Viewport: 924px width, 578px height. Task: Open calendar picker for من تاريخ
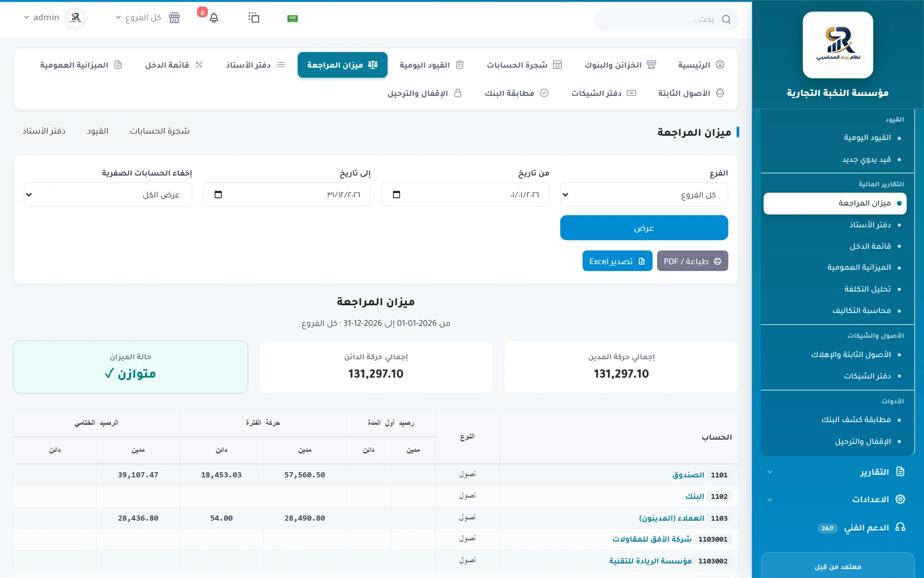[x=397, y=194]
